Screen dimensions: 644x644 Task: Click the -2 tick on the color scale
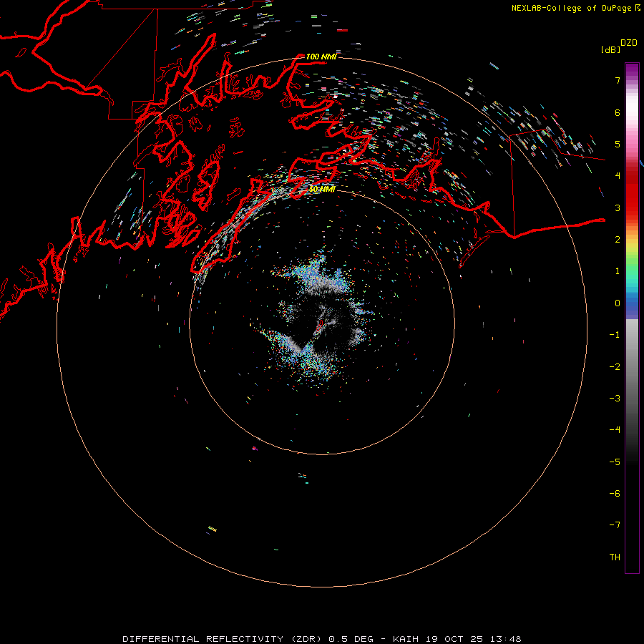(615, 367)
